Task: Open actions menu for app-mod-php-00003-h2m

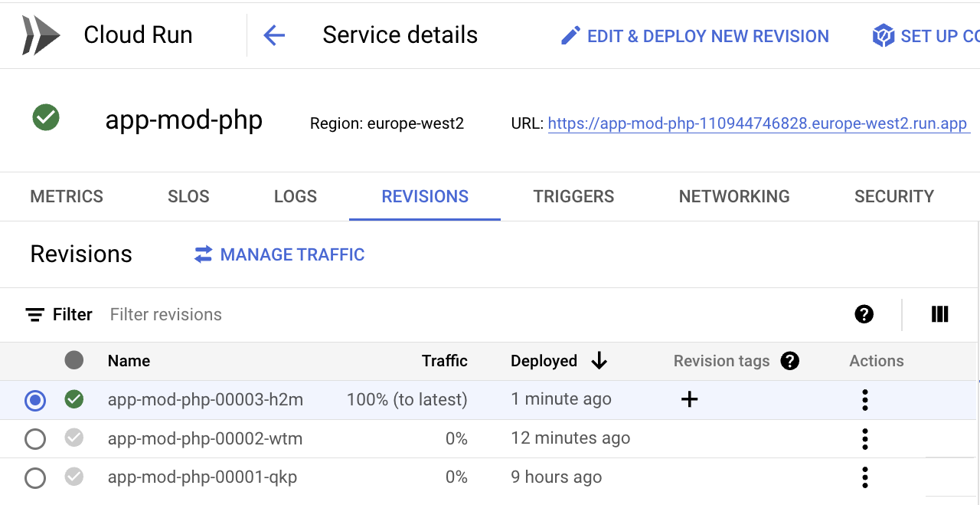Action: (865, 400)
